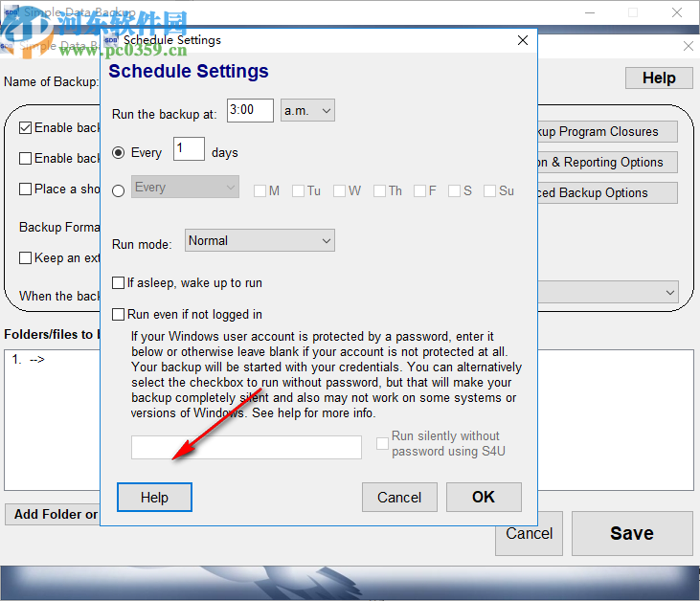Screen dimensions: 700x601
Task: Select the weekly schedule radio button
Action: click(119, 191)
